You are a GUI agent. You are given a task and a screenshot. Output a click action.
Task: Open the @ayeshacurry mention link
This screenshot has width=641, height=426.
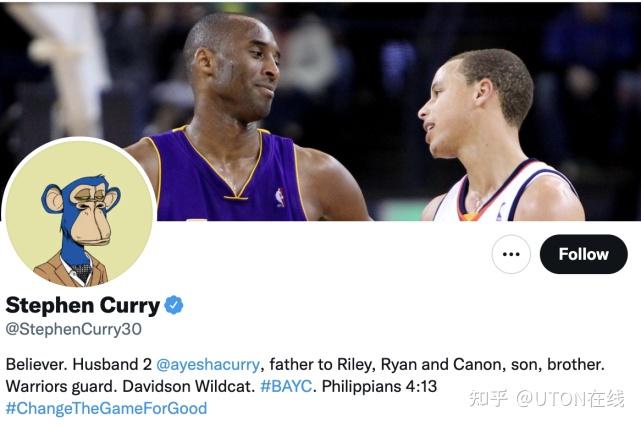(208, 364)
